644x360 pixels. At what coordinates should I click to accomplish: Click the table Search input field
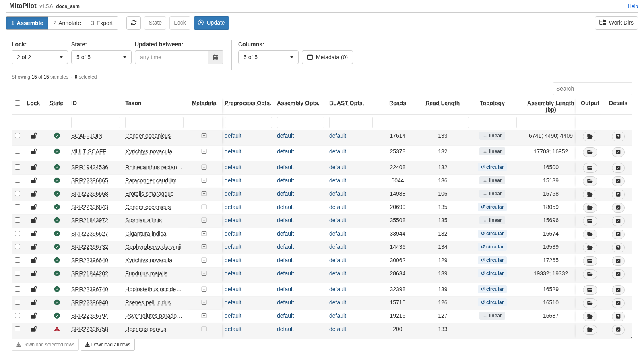pyautogui.click(x=592, y=89)
